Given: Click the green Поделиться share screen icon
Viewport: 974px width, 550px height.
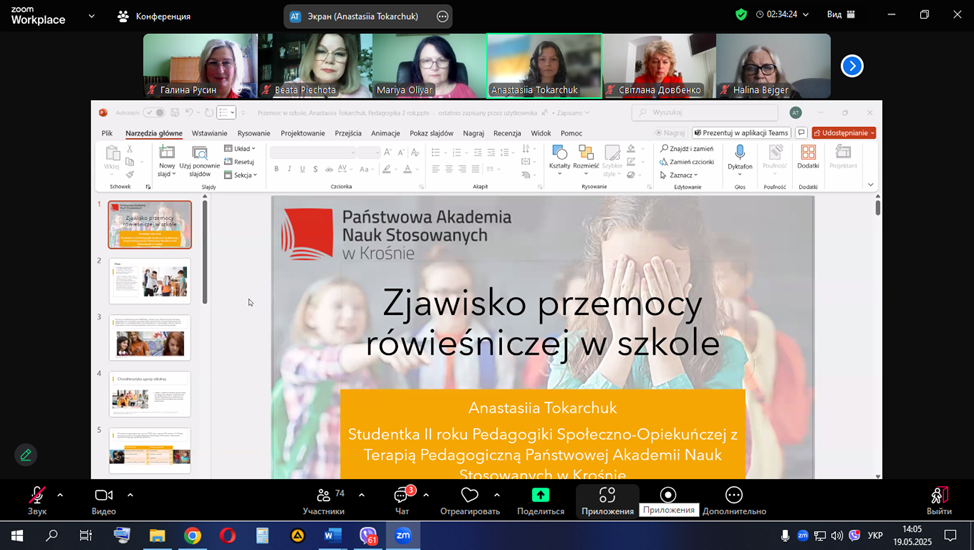Looking at the screenshot, I should point(540,497).
